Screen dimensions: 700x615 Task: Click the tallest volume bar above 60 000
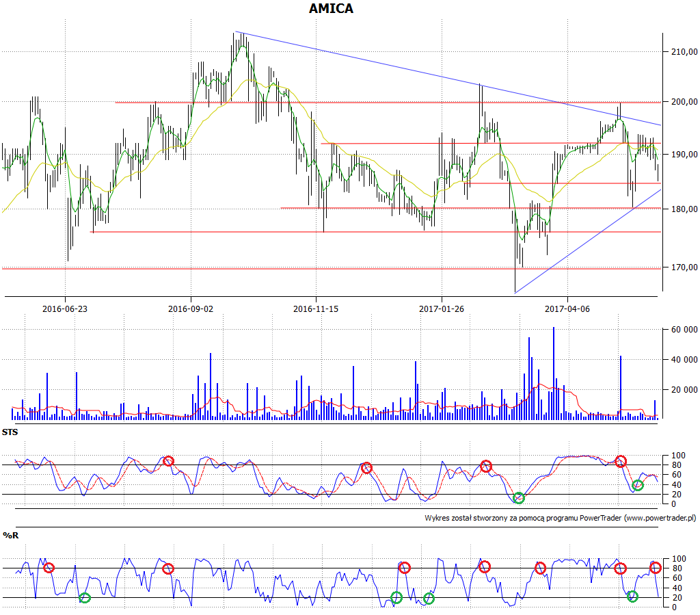click(x=554, y=373)
